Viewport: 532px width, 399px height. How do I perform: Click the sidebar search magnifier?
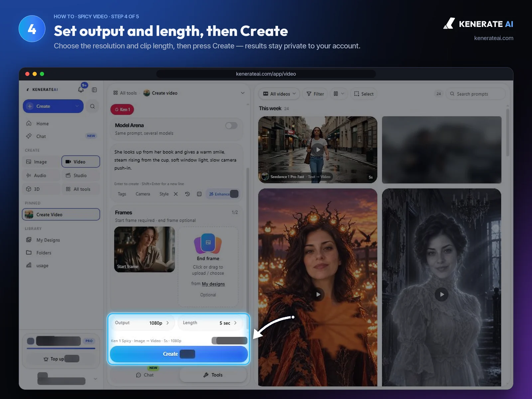tap(92, 106)
